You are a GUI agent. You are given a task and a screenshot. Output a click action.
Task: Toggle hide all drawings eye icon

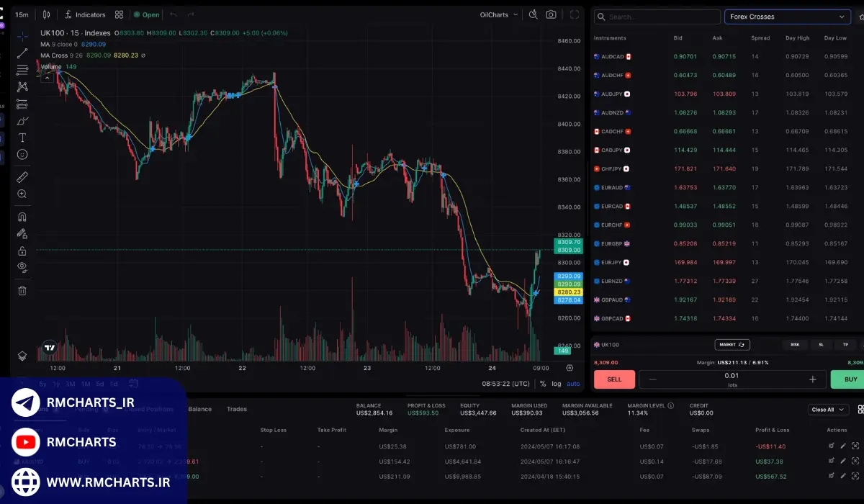pos(22,267)
